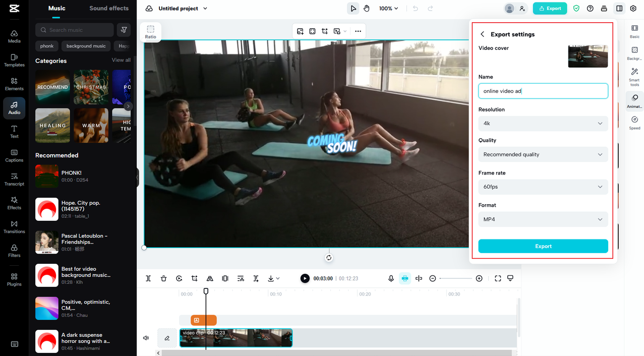Screen dimensions: 644x356
Task: Click the more options ellipsis above canvas
Action: 358,31
